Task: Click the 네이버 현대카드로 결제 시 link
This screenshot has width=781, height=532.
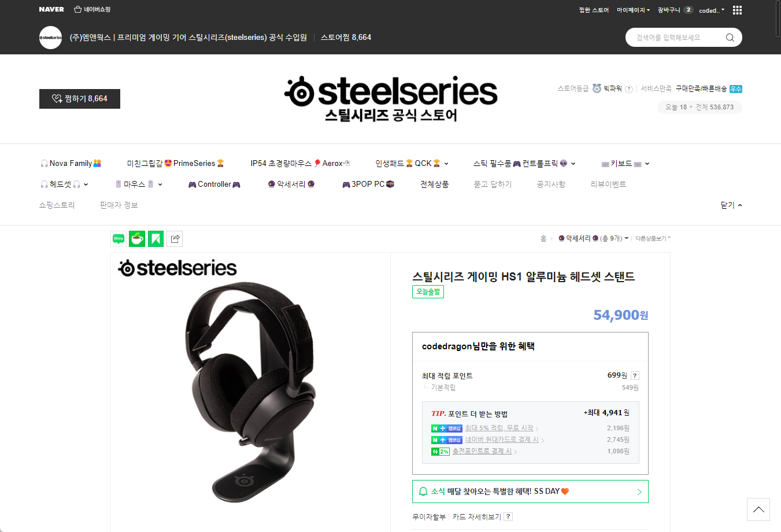Action: pos(502,439)
